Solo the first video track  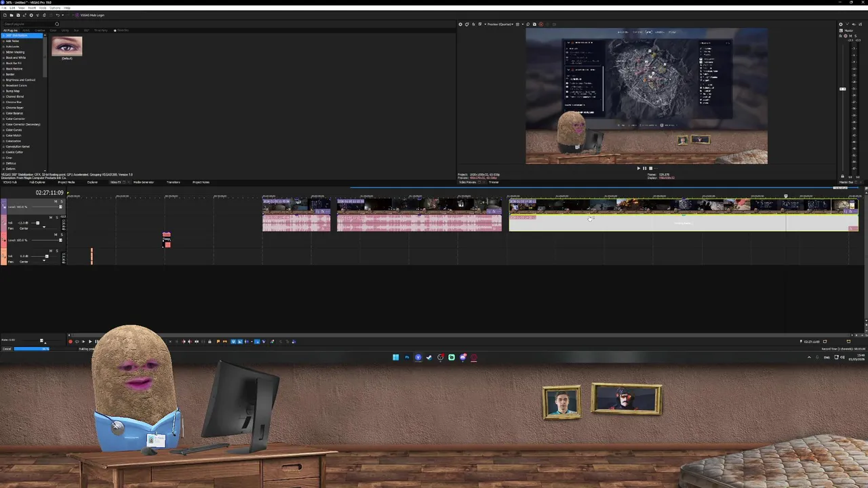click(x=62, y=201)
